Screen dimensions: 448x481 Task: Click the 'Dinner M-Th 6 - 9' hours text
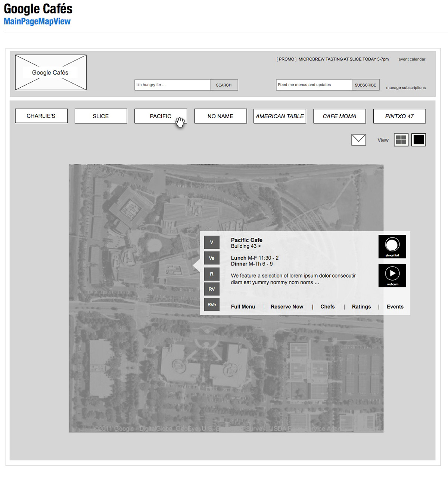252,264
